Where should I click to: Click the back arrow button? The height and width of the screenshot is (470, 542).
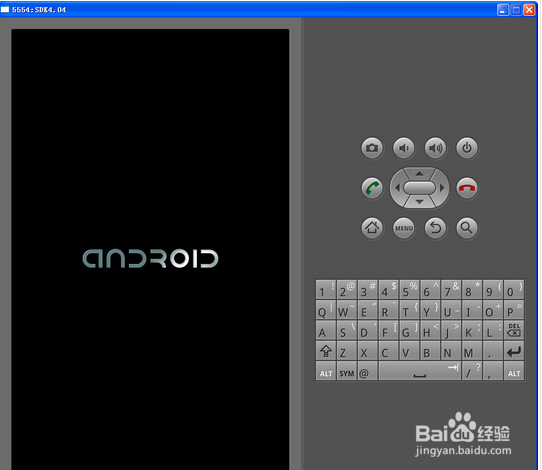[435, 228]
